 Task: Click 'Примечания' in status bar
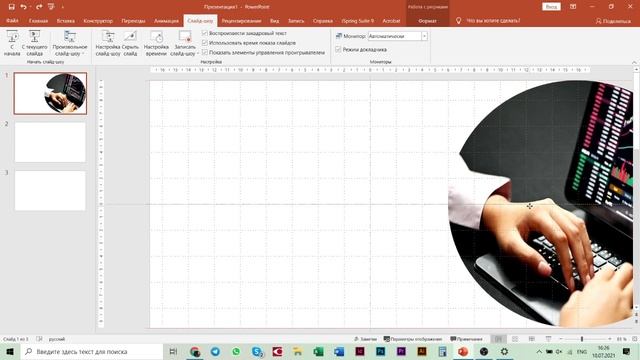[466, 339]
